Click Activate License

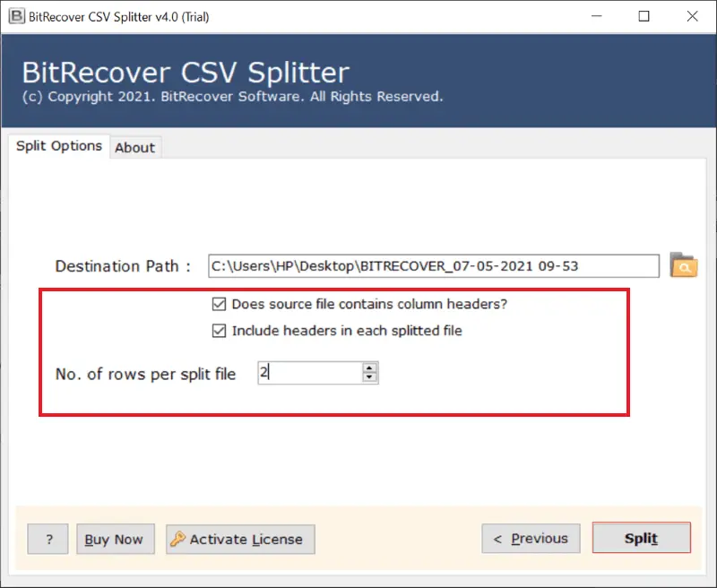(x=239, y=539)
